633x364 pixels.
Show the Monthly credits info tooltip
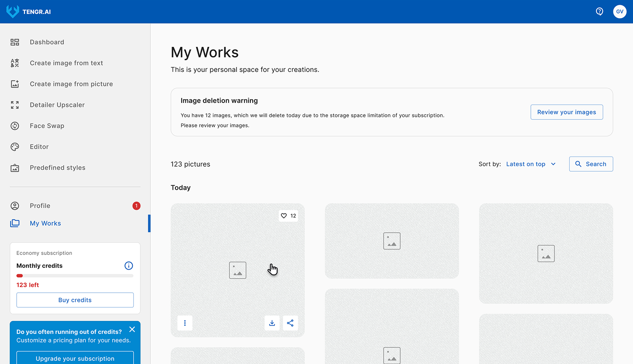coord(129,265)
